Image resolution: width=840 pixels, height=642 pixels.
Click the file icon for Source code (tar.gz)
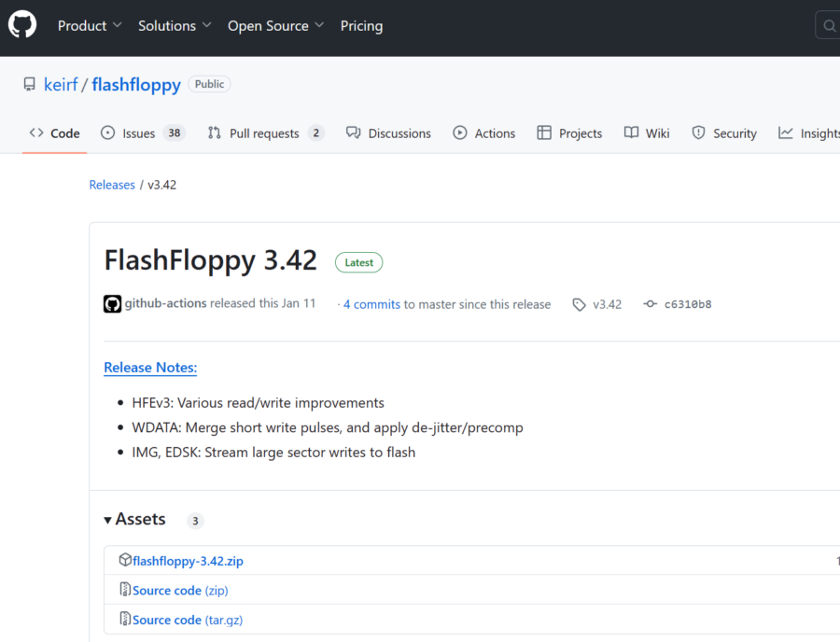(125, 619)
